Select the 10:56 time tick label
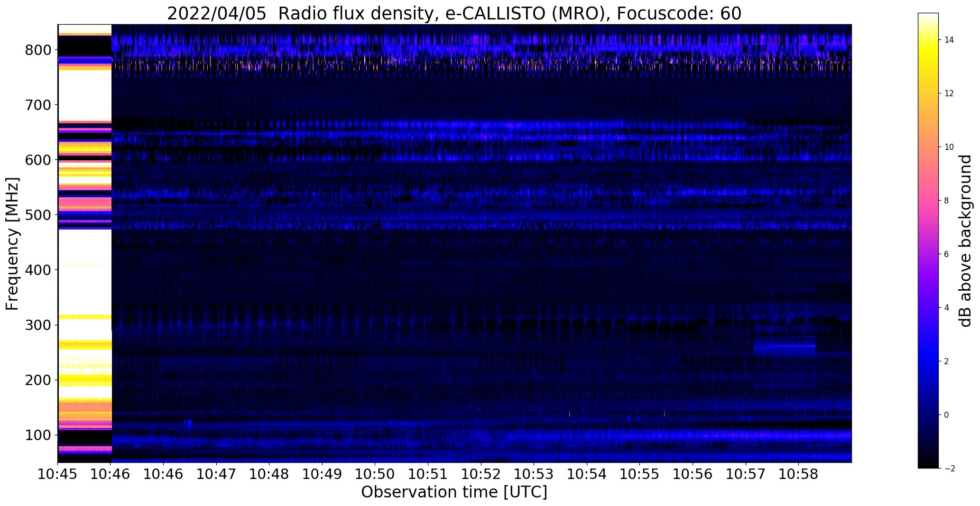The width and height of the screenshot is (980, 506). point(693,474)
